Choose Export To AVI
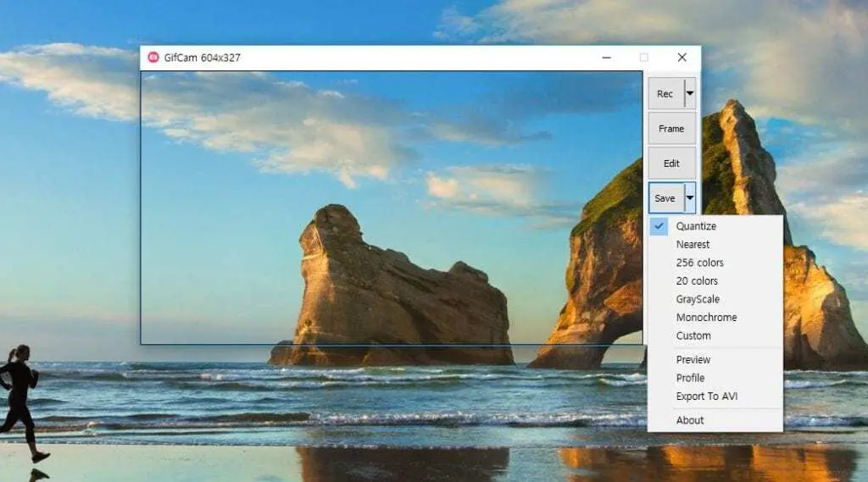Viewport: 868px width, 482px height. point(715,396)
